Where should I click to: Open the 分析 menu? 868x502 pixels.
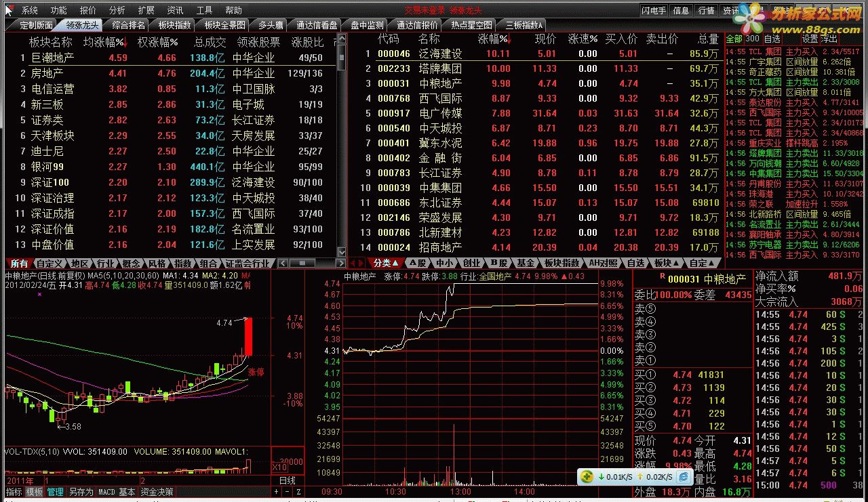(x=117, y=10)
